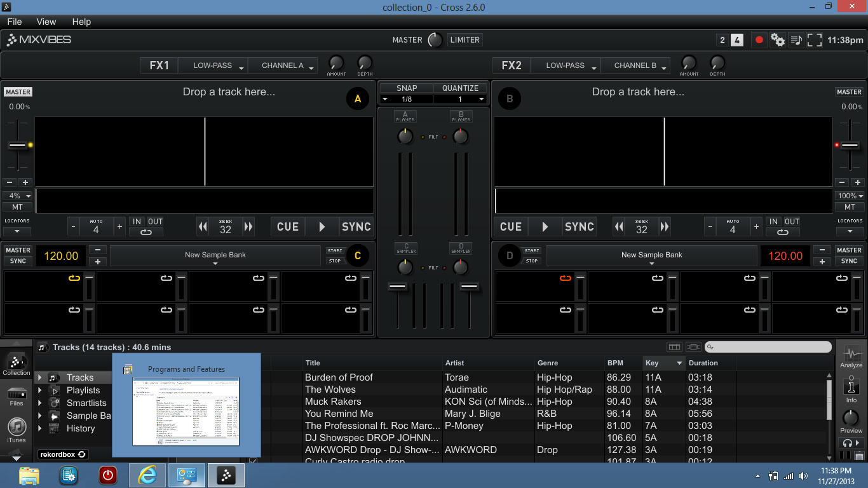Select Tracks in the collection tree
This screenshot has height=488, width=868.
point(80,377)
